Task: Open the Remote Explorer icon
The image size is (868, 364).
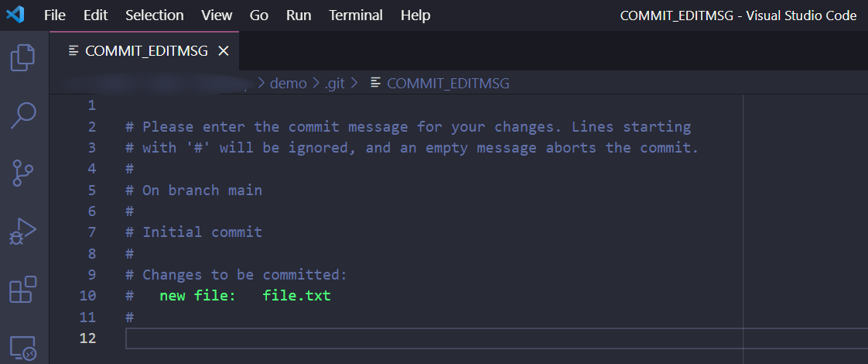Action: [22, 348]
